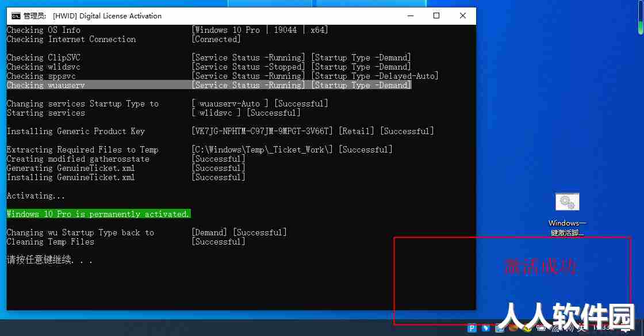This screenshot has height=336, width=644.
Task: Click the 'Cleaning Temp Files' line
Action: [50, 242]
